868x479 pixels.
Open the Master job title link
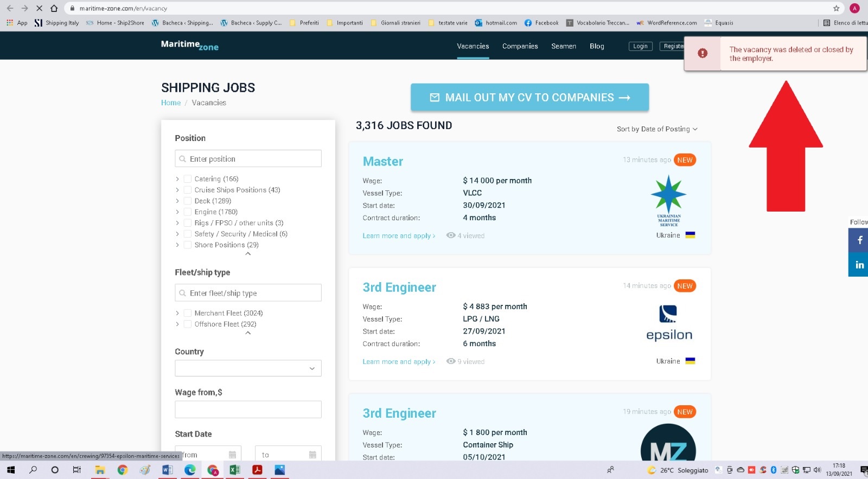tap(382, 162)
